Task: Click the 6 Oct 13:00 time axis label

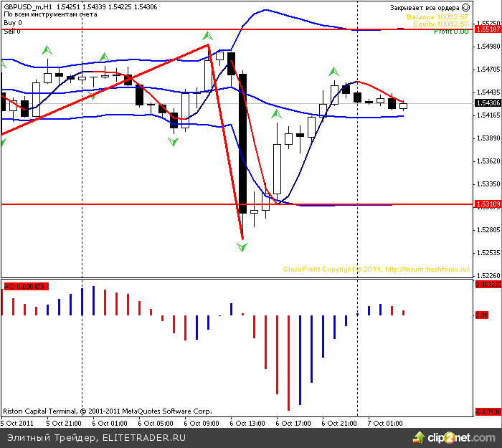Action: [247, 423]
